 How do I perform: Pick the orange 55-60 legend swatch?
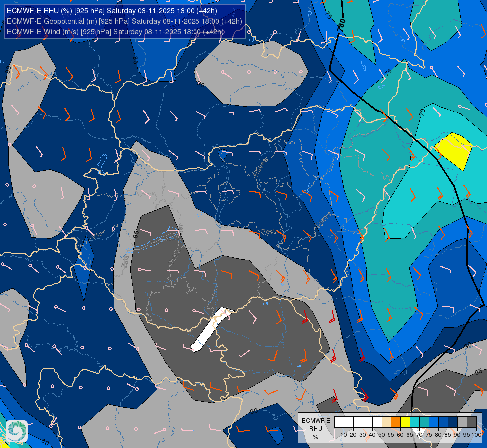[x=396, y=422]
